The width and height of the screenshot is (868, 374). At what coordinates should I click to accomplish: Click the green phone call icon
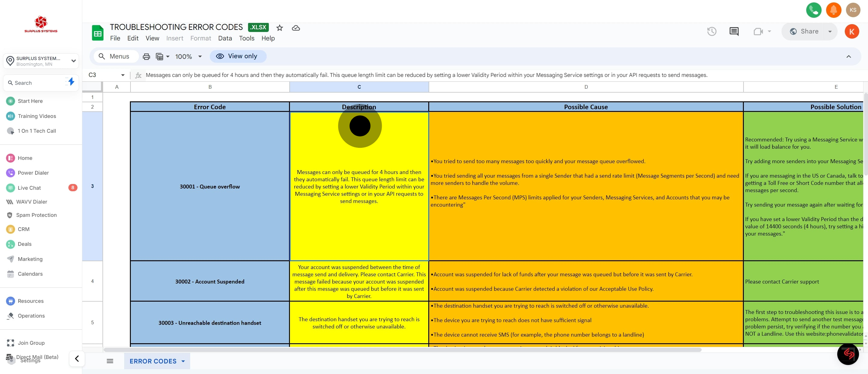[813, 10]
